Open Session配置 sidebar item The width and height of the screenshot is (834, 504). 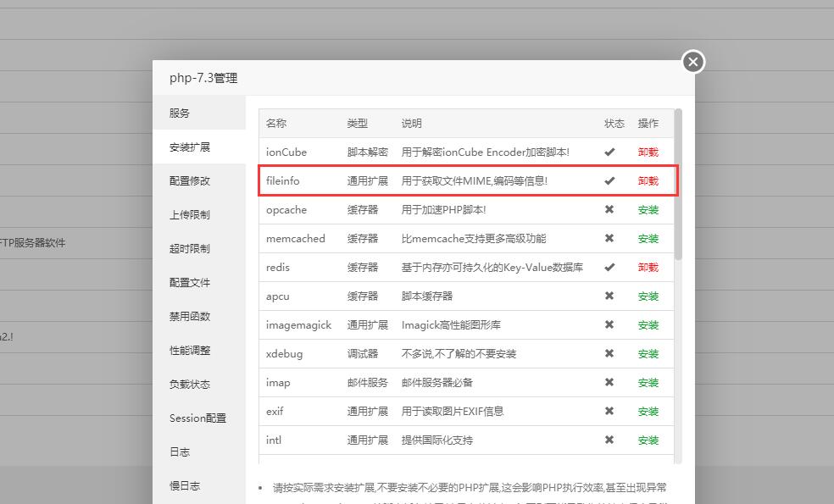[x=197, y=418]
